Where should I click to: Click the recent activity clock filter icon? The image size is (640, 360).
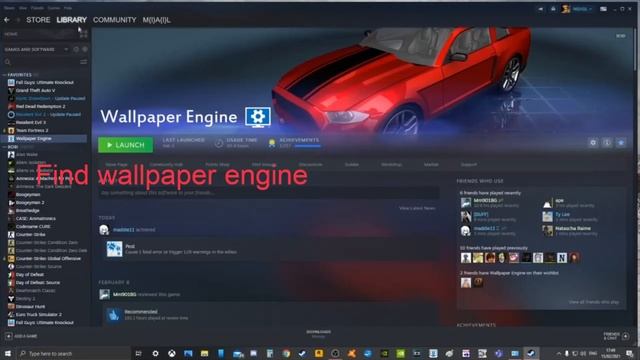coord(76,49)
